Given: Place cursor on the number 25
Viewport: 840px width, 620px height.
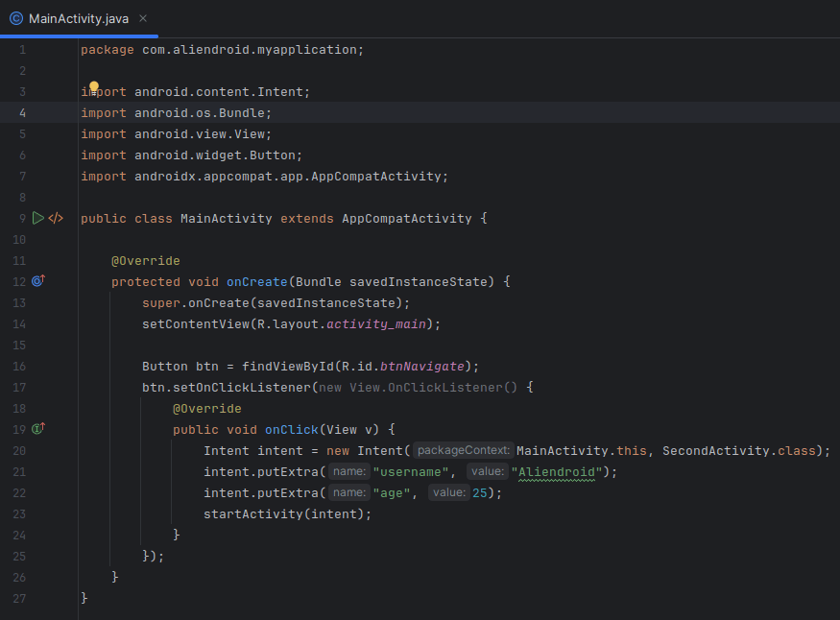Looking at the screenshot, I should coord(479,493).
